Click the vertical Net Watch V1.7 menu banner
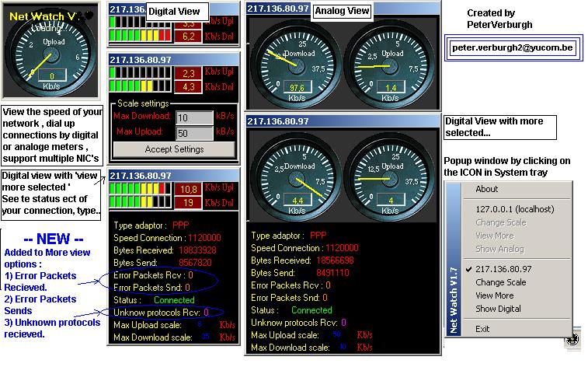The height and width of the screenshot is (367, 588). 454,259
